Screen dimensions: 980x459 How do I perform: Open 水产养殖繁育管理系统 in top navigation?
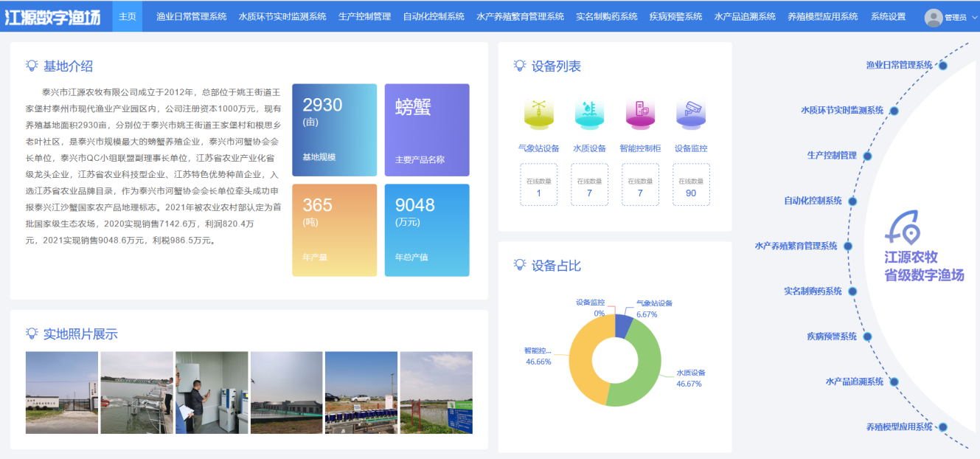coord(521,16)
